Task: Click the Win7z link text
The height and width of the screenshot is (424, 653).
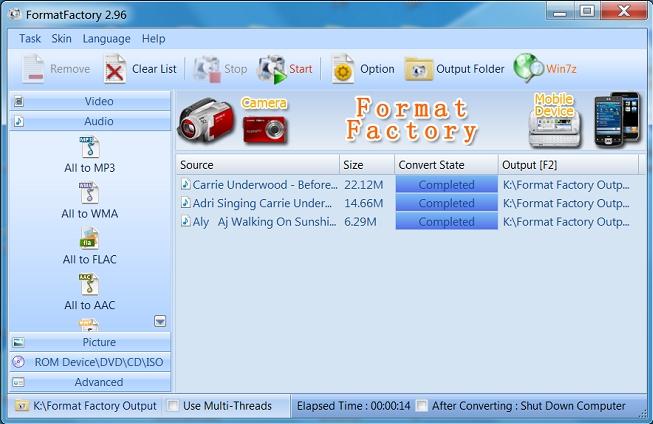Action: 561,69
